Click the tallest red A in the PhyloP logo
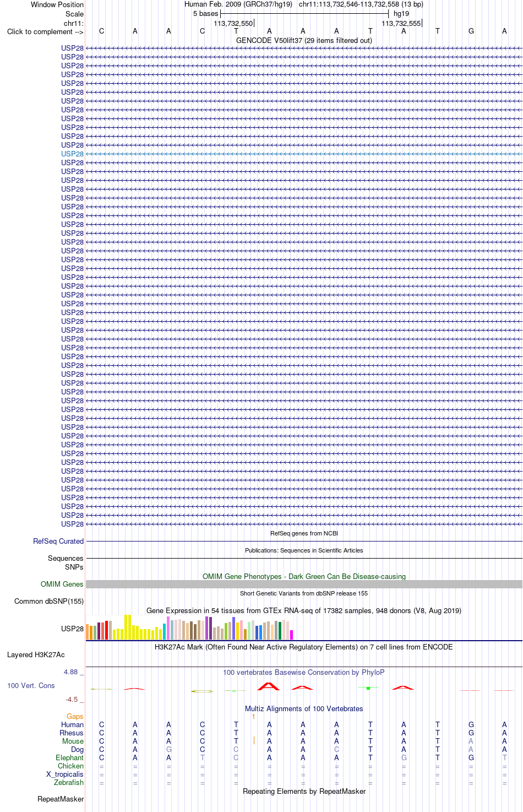Image resolution: width=523 pixels, height=812 pixels. (x=269, y=686)
